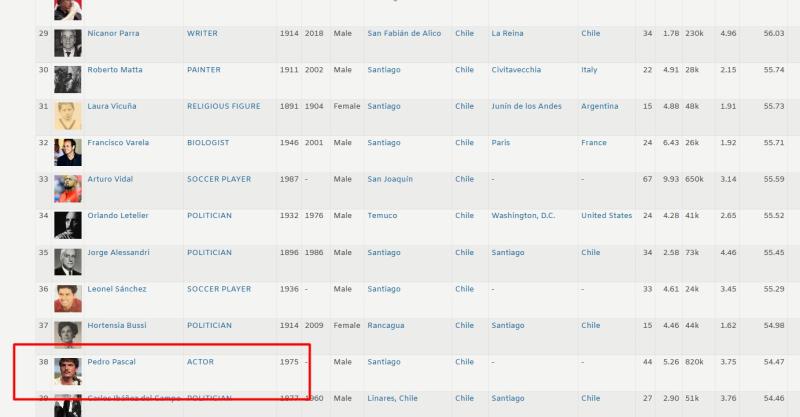The height and width of the screenshot is (417, 800).
Task: Open the Temuco birthplace link
Action: pyautogui.click(x=383, y=216)
